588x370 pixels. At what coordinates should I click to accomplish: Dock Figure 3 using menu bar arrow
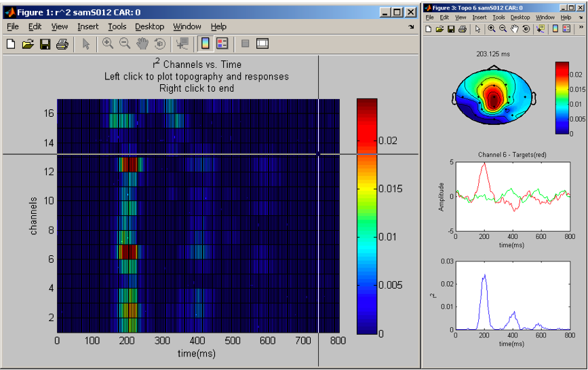tap(581, 18)
